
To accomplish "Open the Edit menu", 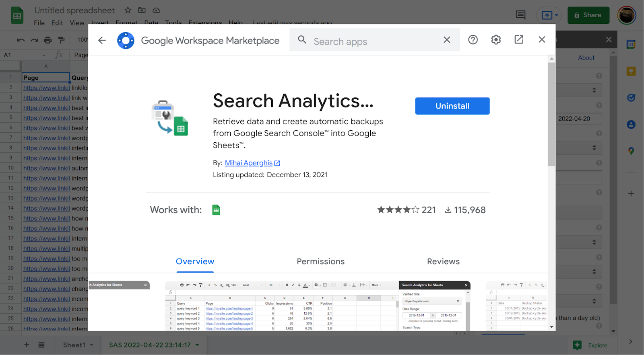I will pos(57,23).
